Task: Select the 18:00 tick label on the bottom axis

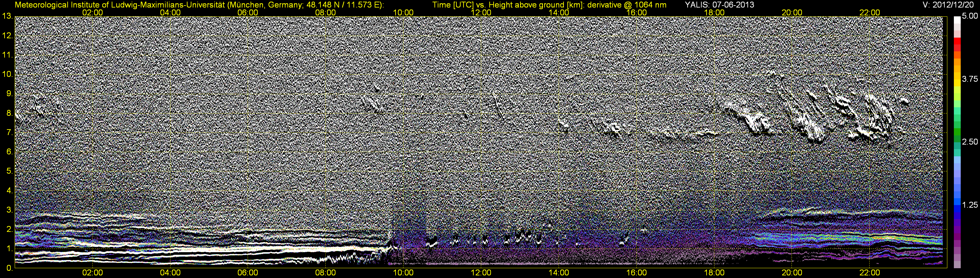Action: 714,273
